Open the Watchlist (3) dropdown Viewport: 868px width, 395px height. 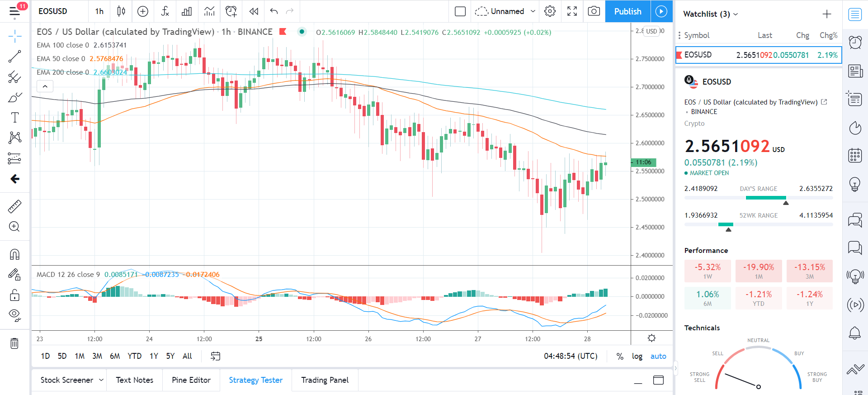click(710, 14)
